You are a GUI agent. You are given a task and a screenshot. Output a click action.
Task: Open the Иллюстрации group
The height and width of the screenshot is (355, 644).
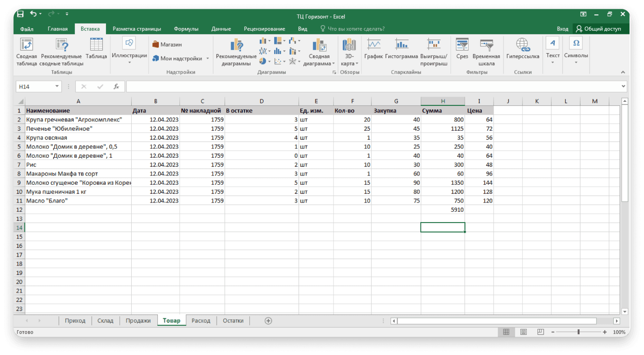[x=129, y=50]
